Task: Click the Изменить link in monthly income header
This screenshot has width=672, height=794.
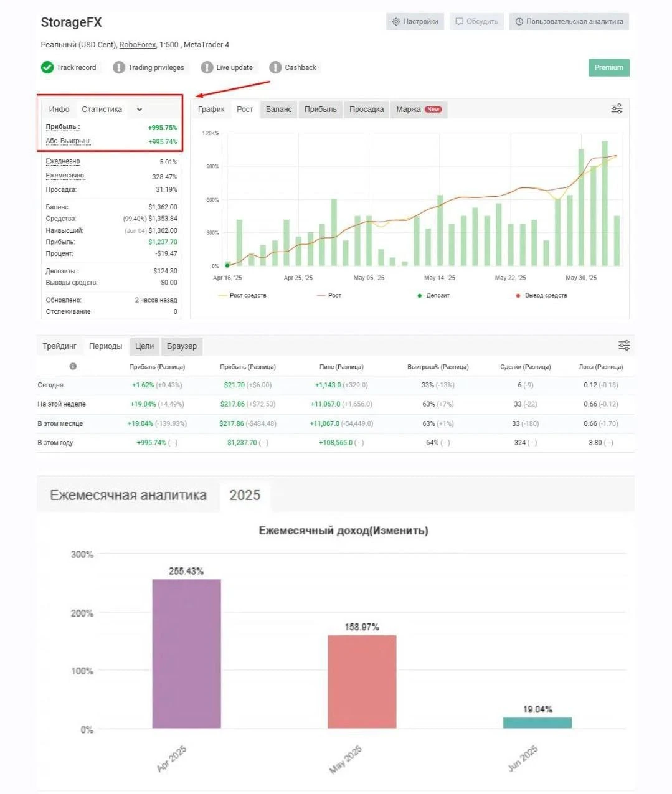Action: [x=399, y=530]
